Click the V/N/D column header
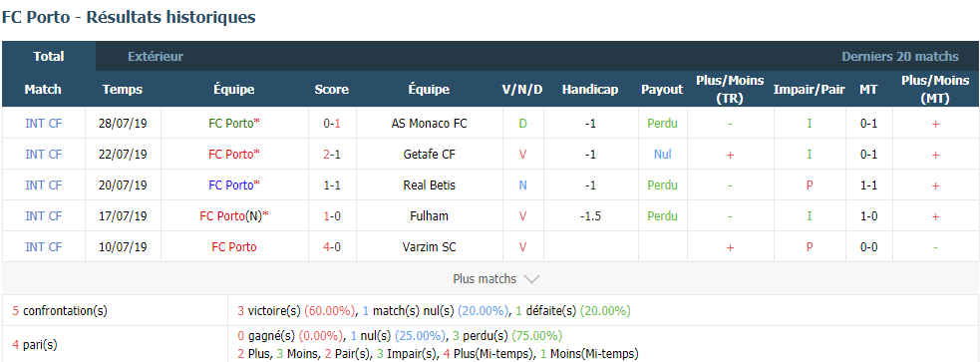Image resolution: width=980 pixels, height=362 pixels. tap(522, 90)
